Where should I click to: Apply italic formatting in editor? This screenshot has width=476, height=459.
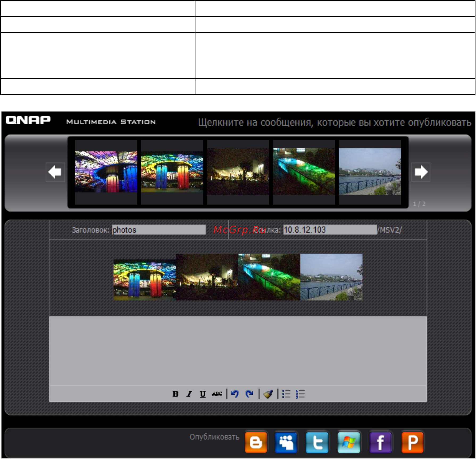189,394
